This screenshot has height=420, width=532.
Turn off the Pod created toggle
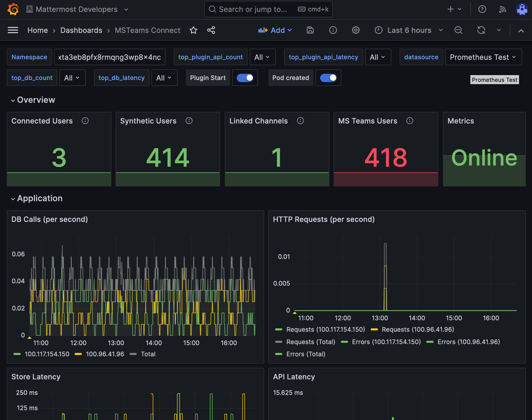(328, 78)
